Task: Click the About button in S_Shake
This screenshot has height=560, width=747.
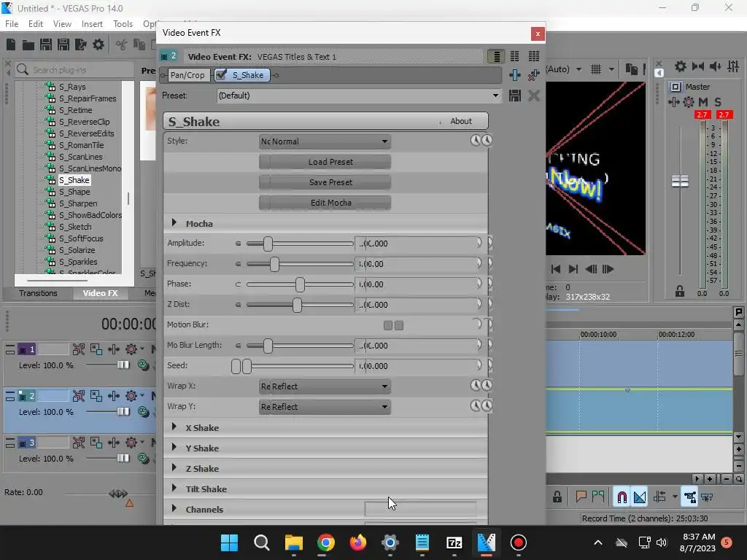Action: point(461,122)
